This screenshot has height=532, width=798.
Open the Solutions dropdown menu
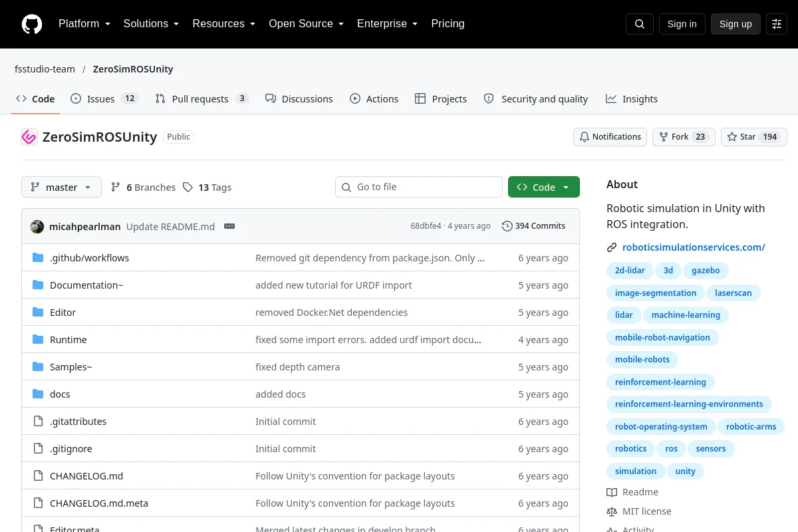point(151,24)
